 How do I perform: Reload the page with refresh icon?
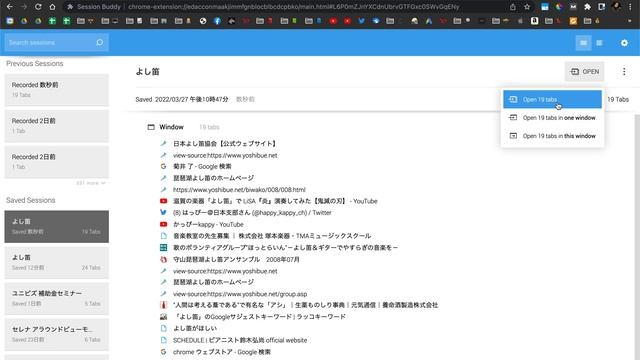(38, 7)
